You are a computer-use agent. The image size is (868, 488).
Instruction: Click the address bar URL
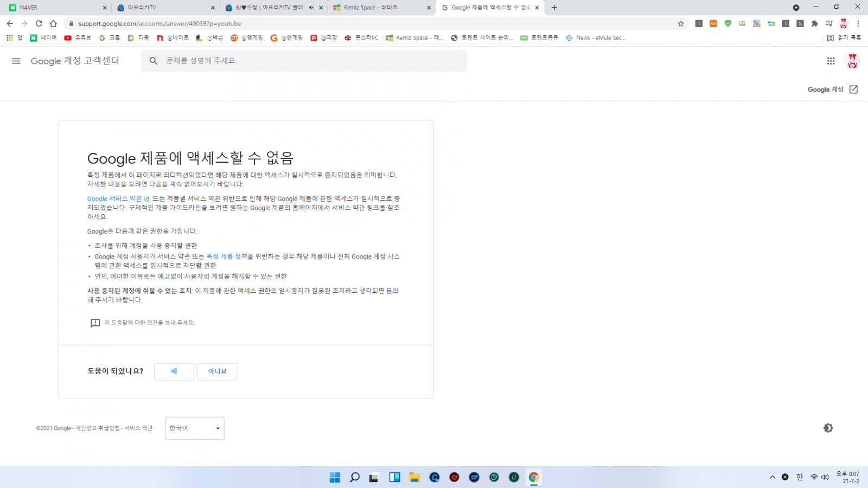[159, 23]
